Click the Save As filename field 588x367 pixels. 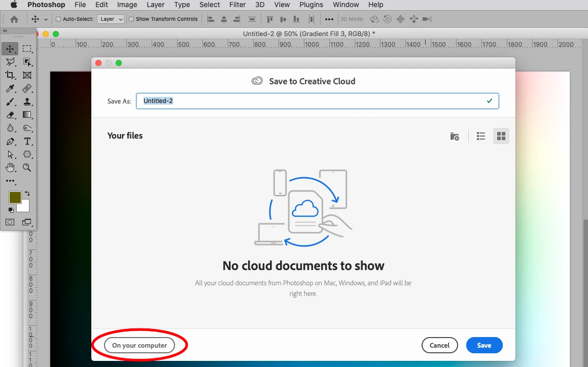click(317, 101)
